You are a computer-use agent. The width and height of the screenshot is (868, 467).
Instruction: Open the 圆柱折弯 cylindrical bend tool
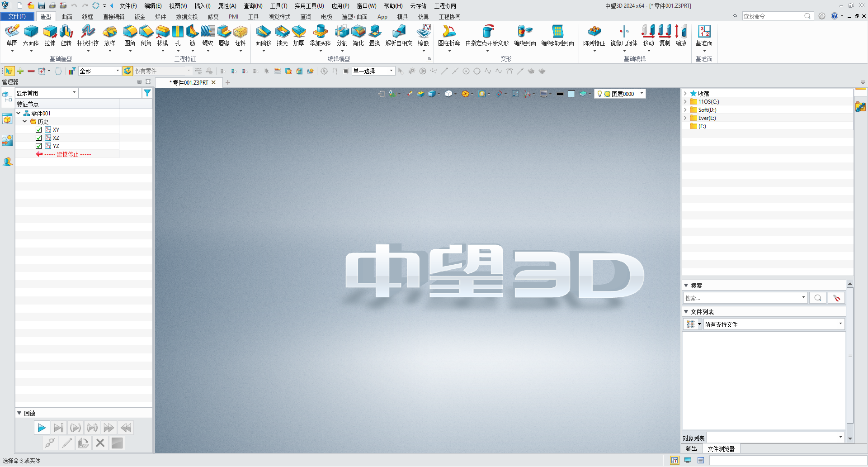[449, 35]
